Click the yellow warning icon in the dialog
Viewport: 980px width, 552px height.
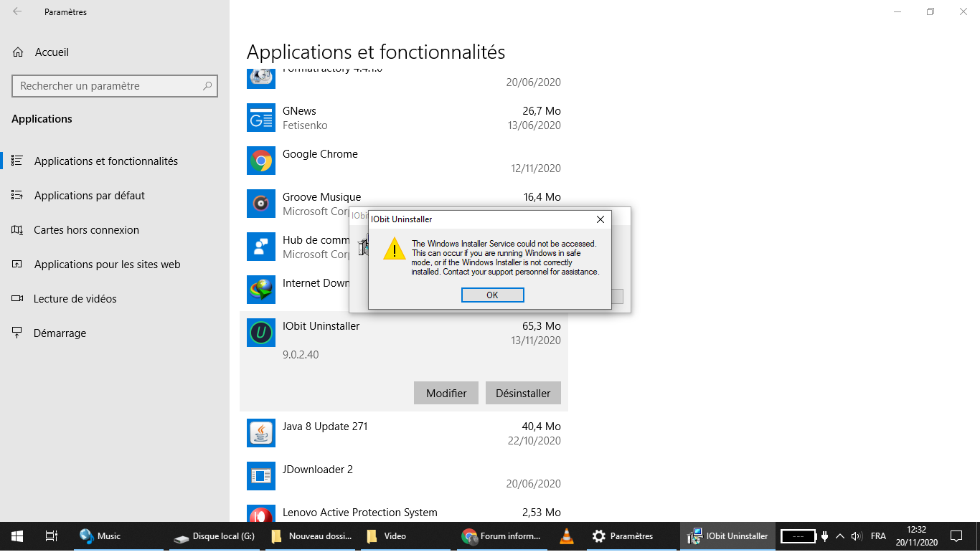(x=394, y=249)
